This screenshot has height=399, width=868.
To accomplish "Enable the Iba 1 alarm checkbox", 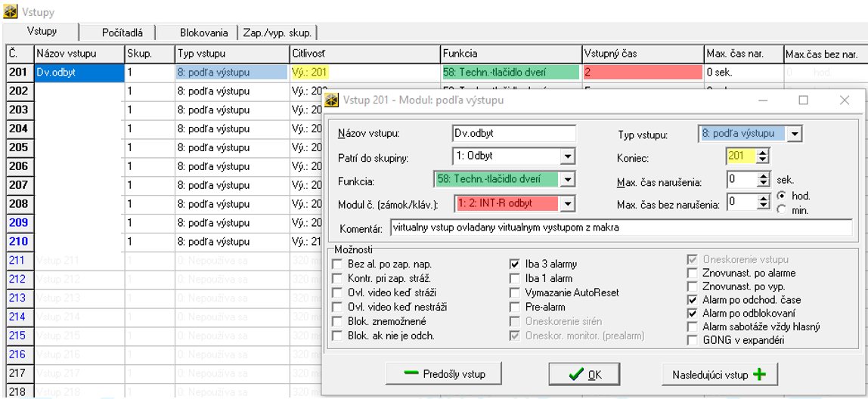I will coord(515,278).
